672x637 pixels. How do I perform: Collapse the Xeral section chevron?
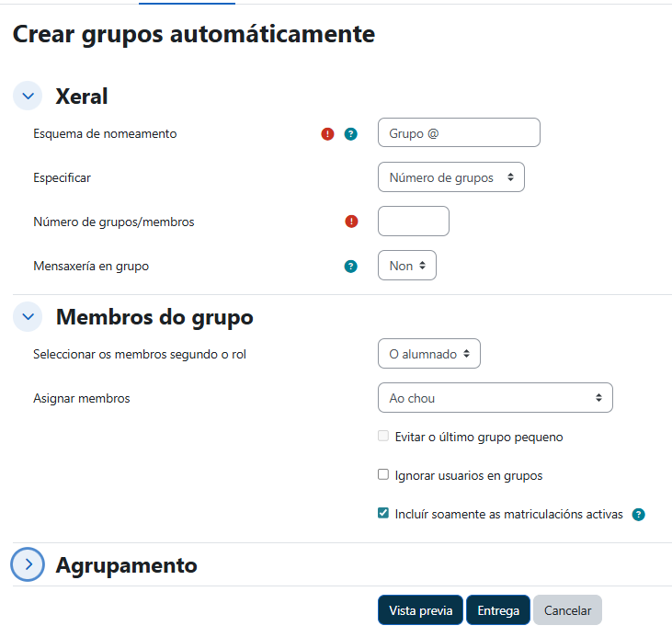(28, 96)
